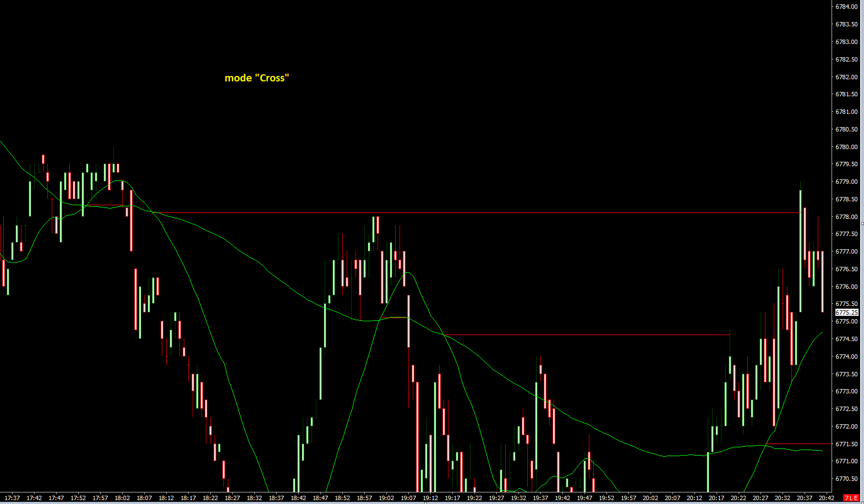
Task: Click the 6776.00 price axis label
Action: pos(846,287)
